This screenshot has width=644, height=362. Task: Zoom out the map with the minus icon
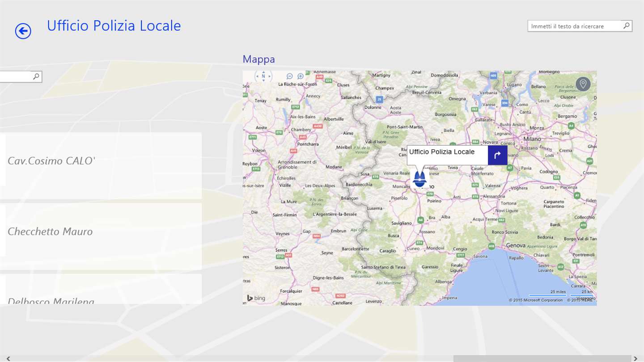[289, 76]
